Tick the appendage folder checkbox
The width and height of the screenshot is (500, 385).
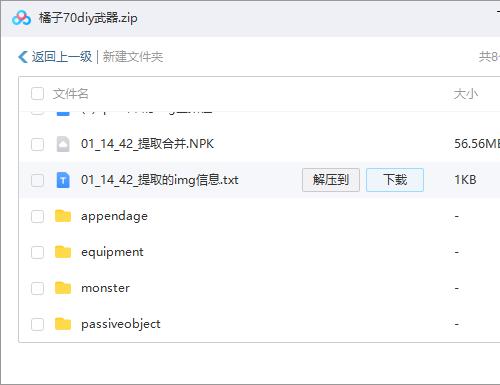37,216
